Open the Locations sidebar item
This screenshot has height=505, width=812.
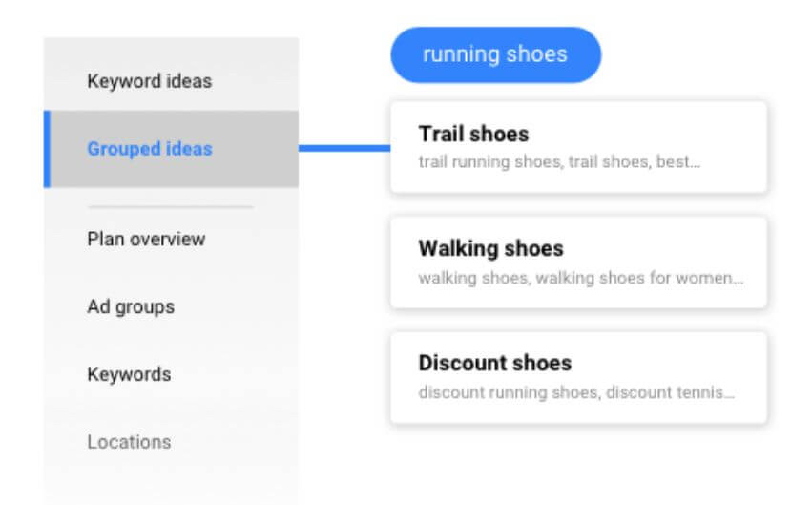[129, 442]
